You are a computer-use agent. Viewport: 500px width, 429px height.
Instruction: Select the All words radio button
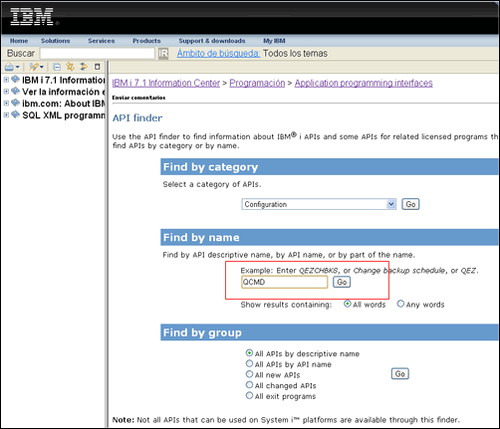click(x=347, y=304)
